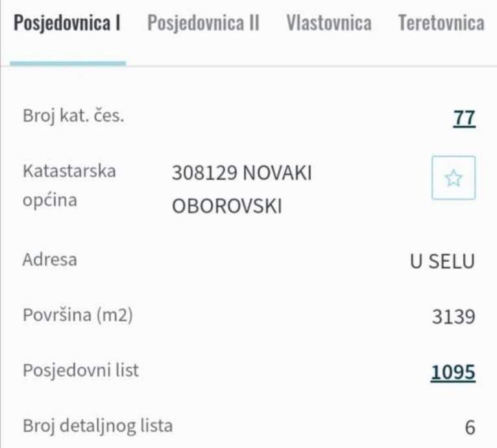The image size is (497, 448).
Task: Click the word Katastarska in the label
Action: 69,171
